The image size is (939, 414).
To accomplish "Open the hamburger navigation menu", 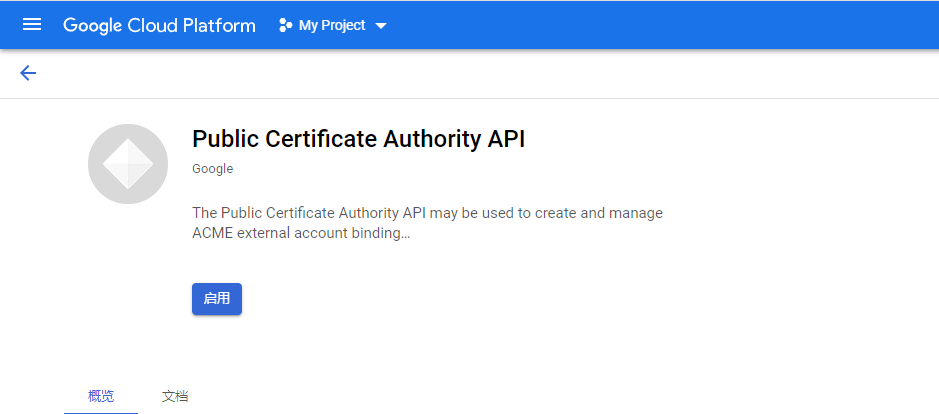I will click(32, 25).
